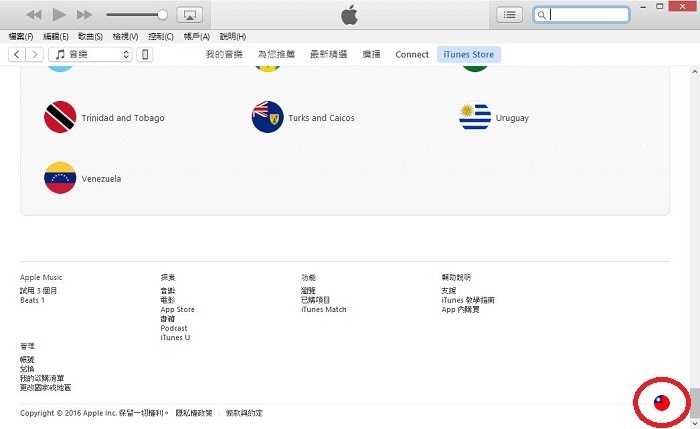Open the 檔案(F) menu
This screenshot has height=429, width=700.
pyautogui.click(x=21, y=37)
